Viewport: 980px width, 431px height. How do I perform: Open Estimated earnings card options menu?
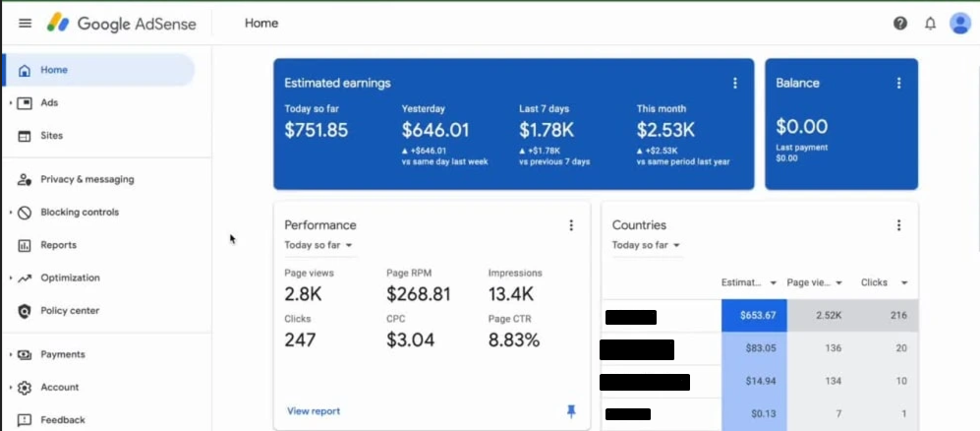735,84
